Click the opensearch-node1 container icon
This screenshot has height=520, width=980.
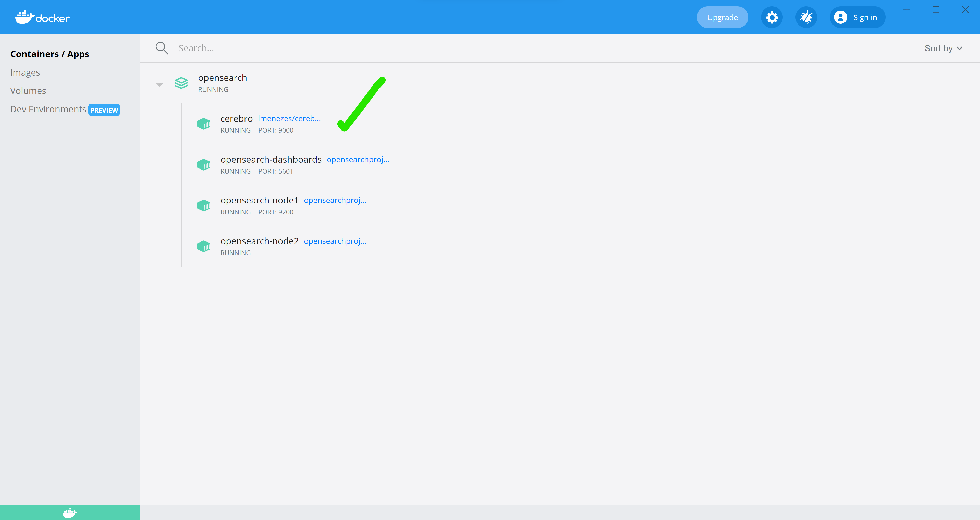click(x=204, y=205)
